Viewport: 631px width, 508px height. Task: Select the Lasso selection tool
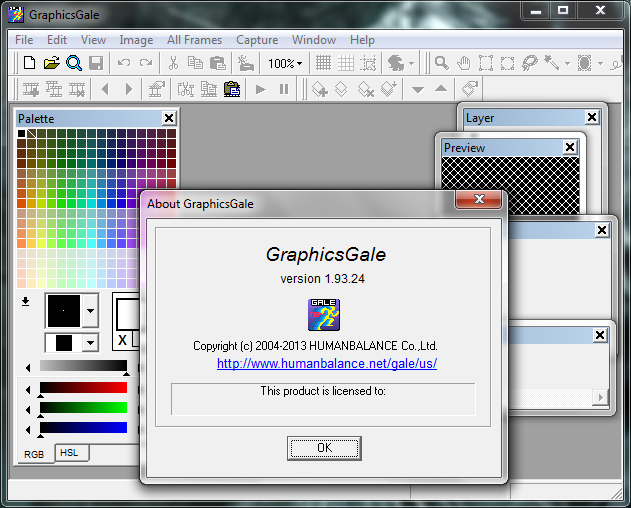(530, 63)
